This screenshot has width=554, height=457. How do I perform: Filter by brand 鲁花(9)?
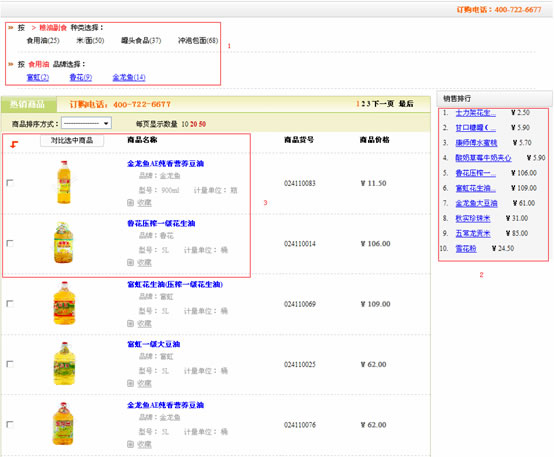click(81, 77)
